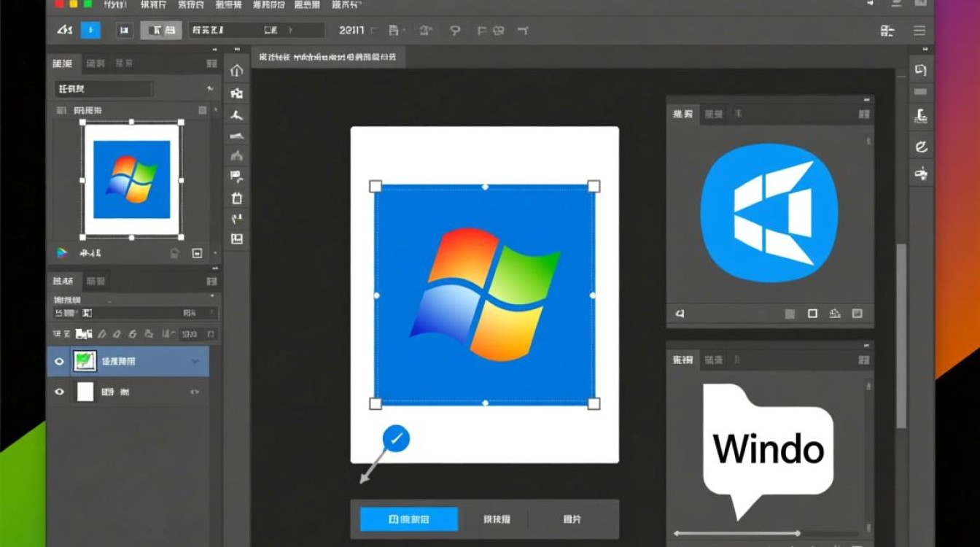
Task: Click the top icon in the far-right vertical strip
Action: [920, 70]
